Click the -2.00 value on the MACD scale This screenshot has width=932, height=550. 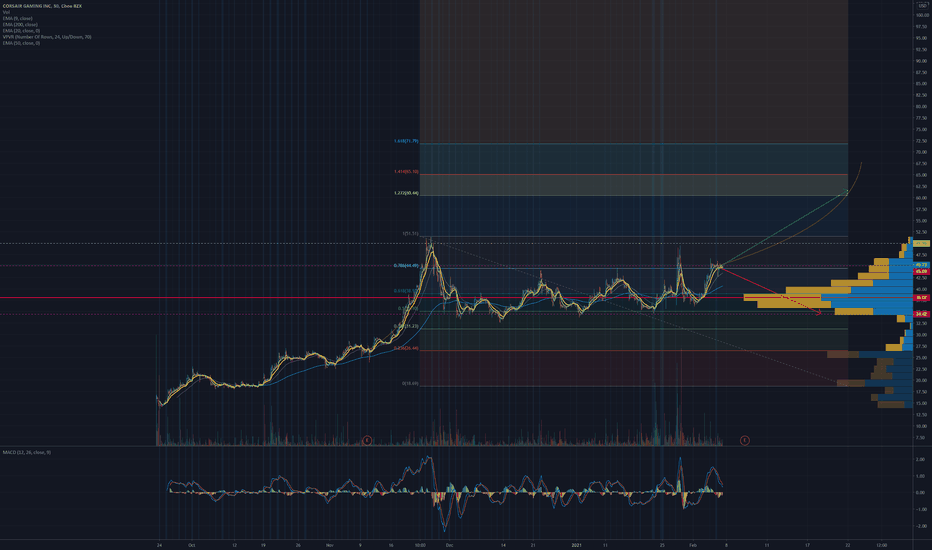point(920,526)
